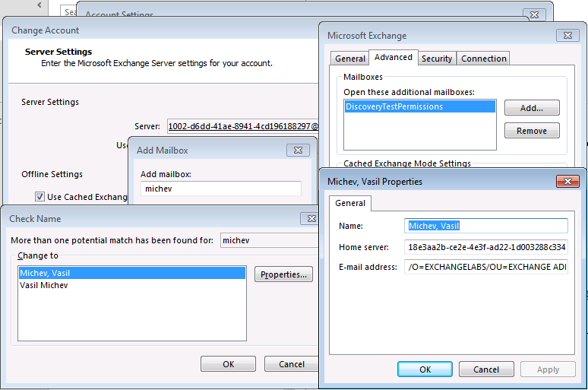Click Add... button for additional mailboxes
This screenshot has height=390, width=588.
pyautogui.click(x=532, y=108)
